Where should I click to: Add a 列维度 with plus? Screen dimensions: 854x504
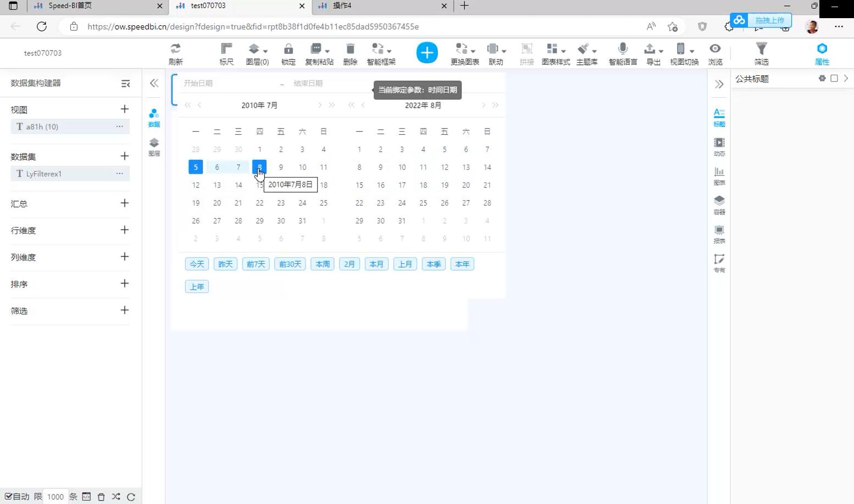[x=125, y=257]
